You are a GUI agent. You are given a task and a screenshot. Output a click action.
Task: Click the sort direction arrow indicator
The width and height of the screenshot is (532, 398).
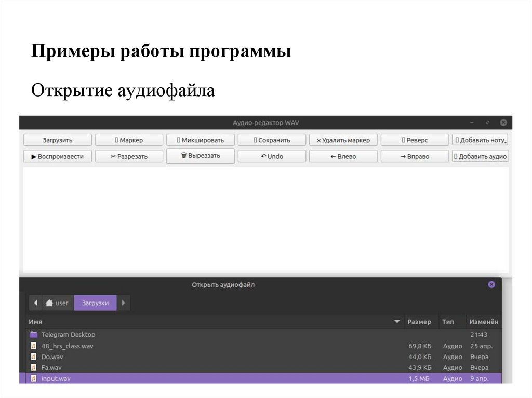[397, 321]
